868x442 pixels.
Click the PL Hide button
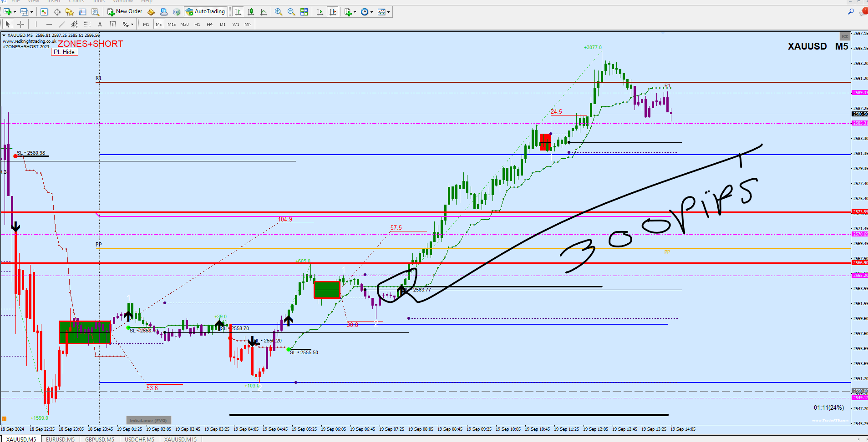point(64,52)
